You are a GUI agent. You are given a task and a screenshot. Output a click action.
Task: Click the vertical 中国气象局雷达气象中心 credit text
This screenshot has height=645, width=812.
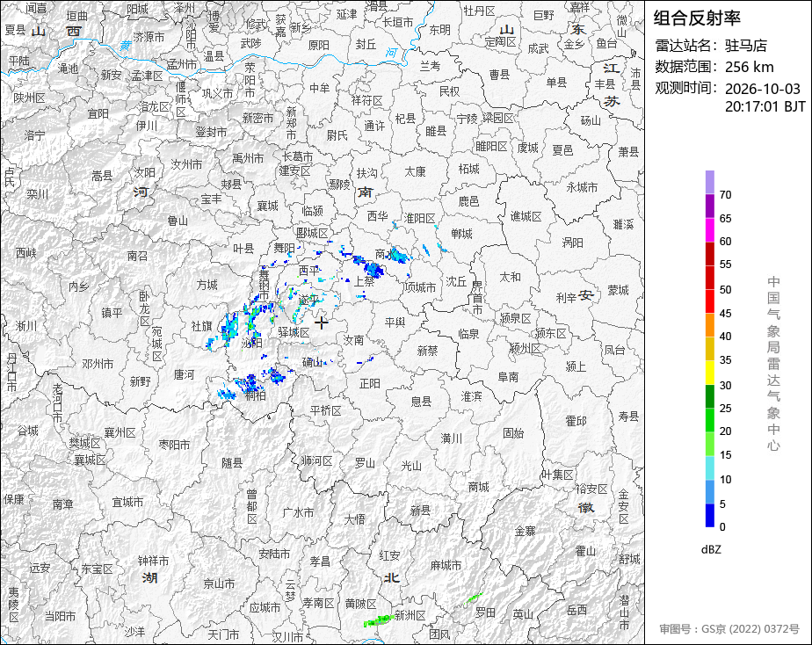pyautogui.click(x=773, y=364)
